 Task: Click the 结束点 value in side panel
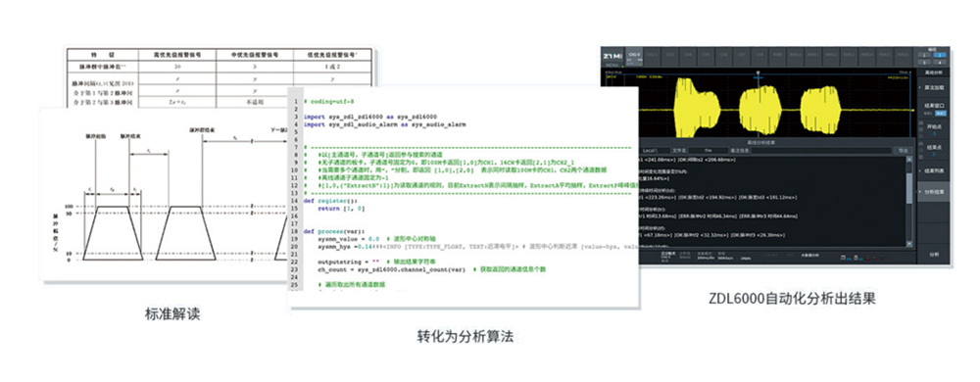pyautogui.click(x=933, y=154)
